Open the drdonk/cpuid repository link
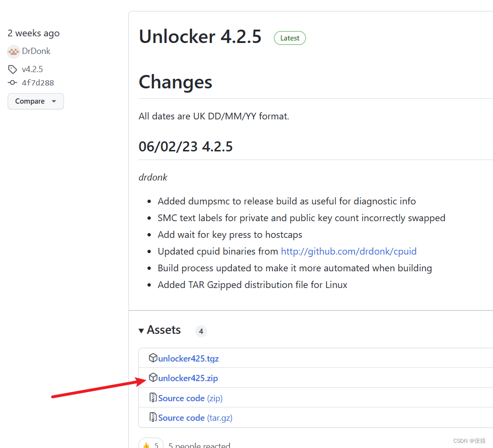This screenshot has height=448, width=493. [348, 251]
